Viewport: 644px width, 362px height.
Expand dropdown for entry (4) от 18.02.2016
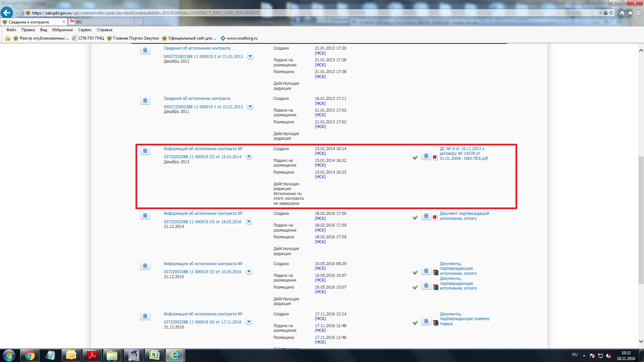pos(249,222)
